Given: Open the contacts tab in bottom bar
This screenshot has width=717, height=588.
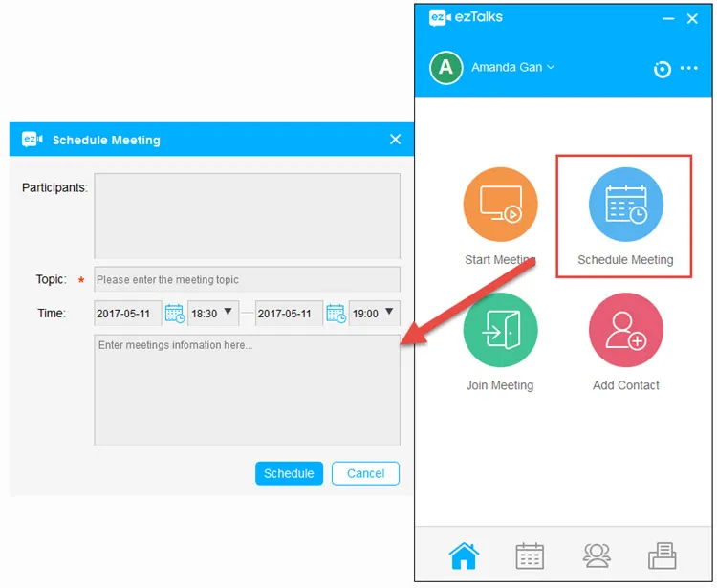Looking at the screenshot, I should [597, 555].
